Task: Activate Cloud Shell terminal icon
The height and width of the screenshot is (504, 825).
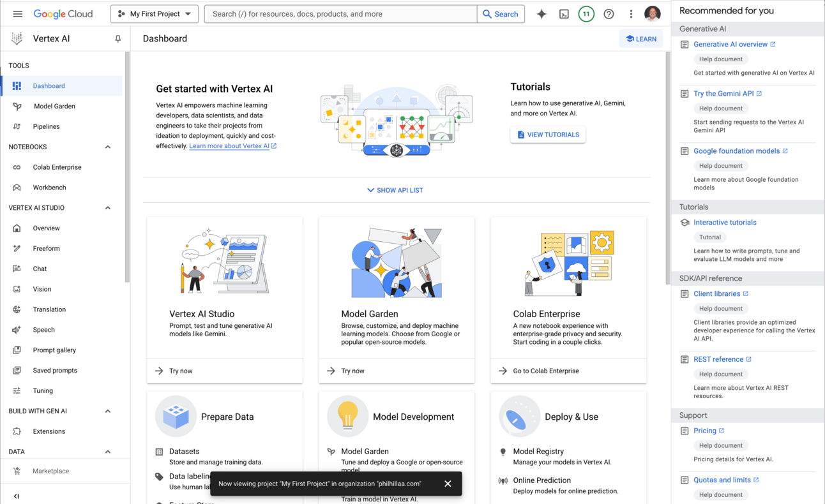Action: 564,14
